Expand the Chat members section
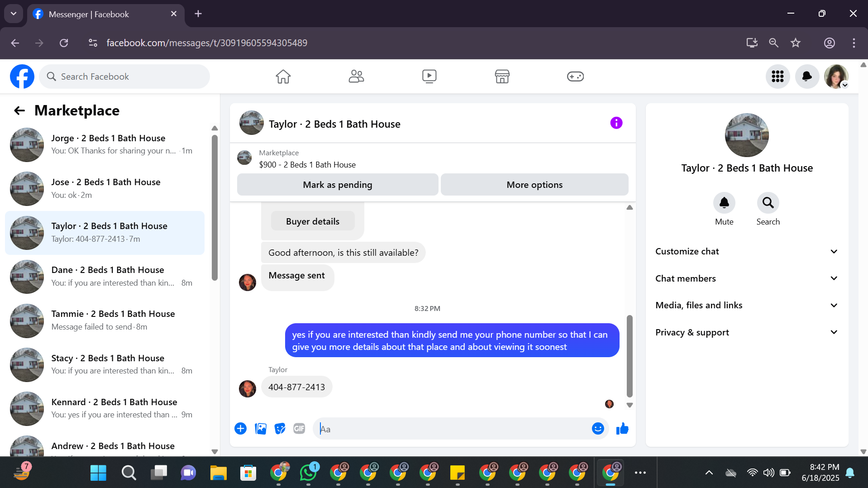 747,278
